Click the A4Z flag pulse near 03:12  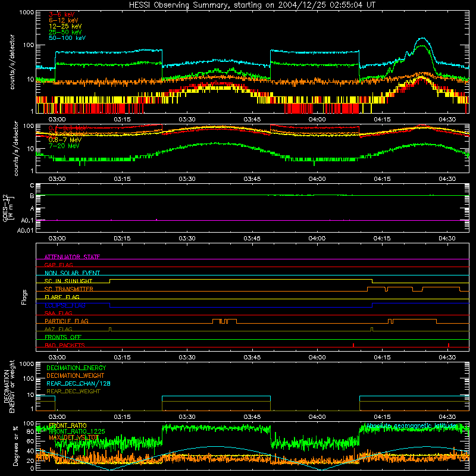[110, 330]
